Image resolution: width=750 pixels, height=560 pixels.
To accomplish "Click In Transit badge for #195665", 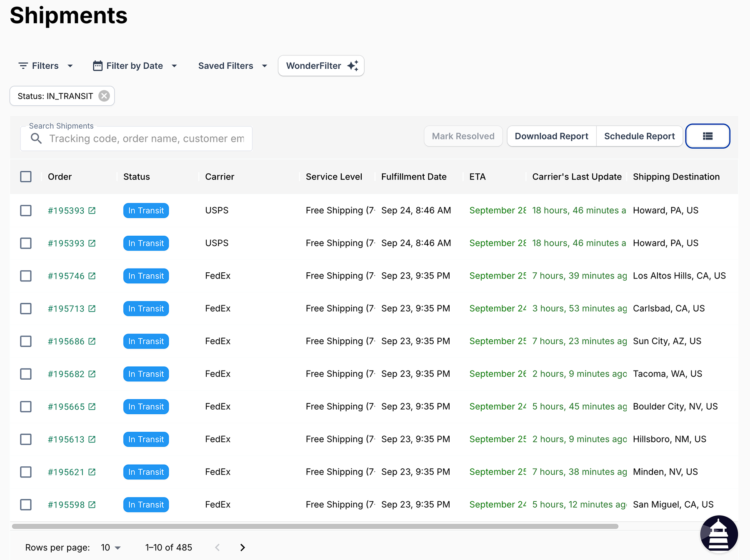I will click(x=146, y=406).
